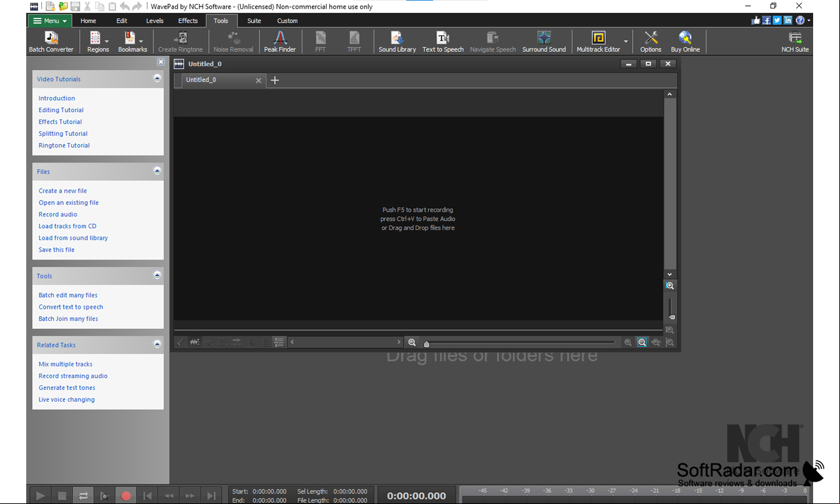Click the Rewind button
Image resolution: width=840 pixels, height=504 pixels.
[x=169, y=496]
